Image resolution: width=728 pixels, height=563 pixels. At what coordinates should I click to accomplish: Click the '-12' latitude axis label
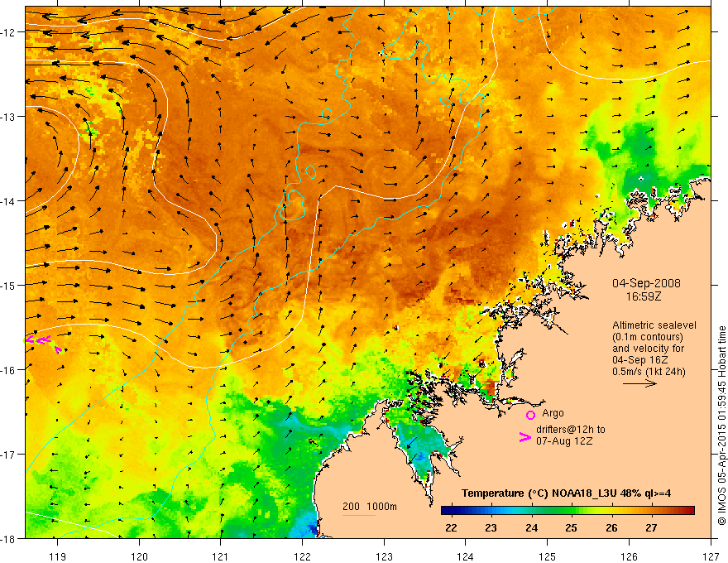pos(9,32)
